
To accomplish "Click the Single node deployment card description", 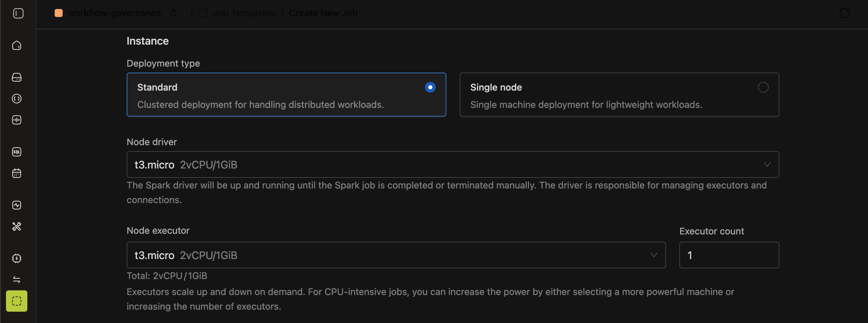I will [x=586, y=105].
